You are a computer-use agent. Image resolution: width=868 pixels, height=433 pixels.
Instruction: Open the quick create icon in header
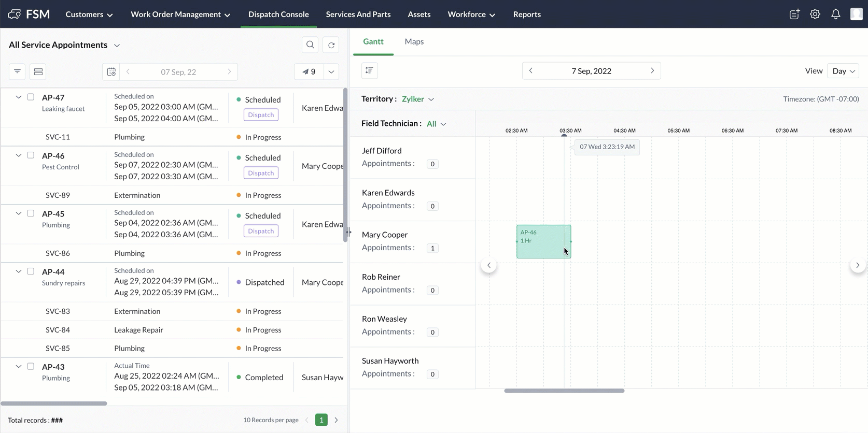(794, 15)
